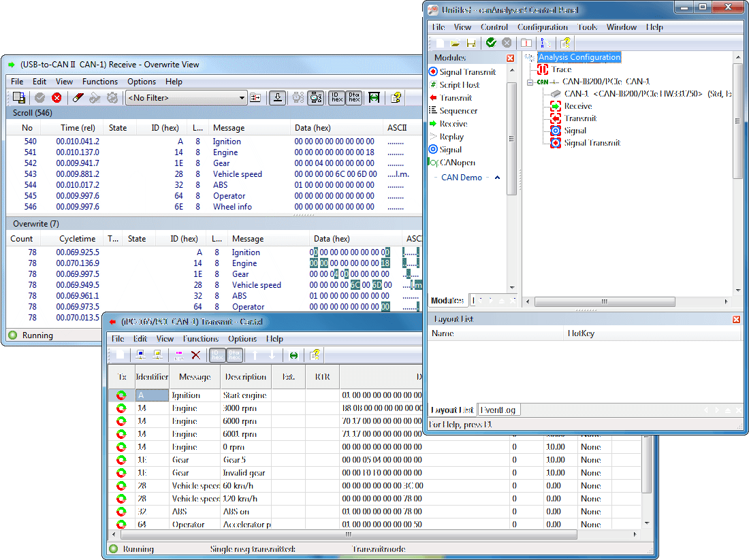Select the Vehicle speed row 543 in Scroll list
Viewport: 749px width, 560px height.
pyautogui.click(x=214, y=174)
